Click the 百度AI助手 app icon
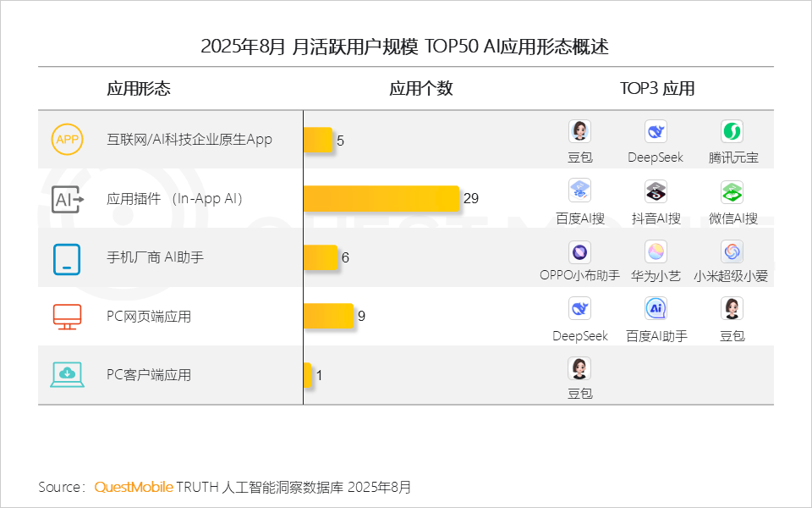This screenshot has width=812, height=508. [x=656, y=308]
